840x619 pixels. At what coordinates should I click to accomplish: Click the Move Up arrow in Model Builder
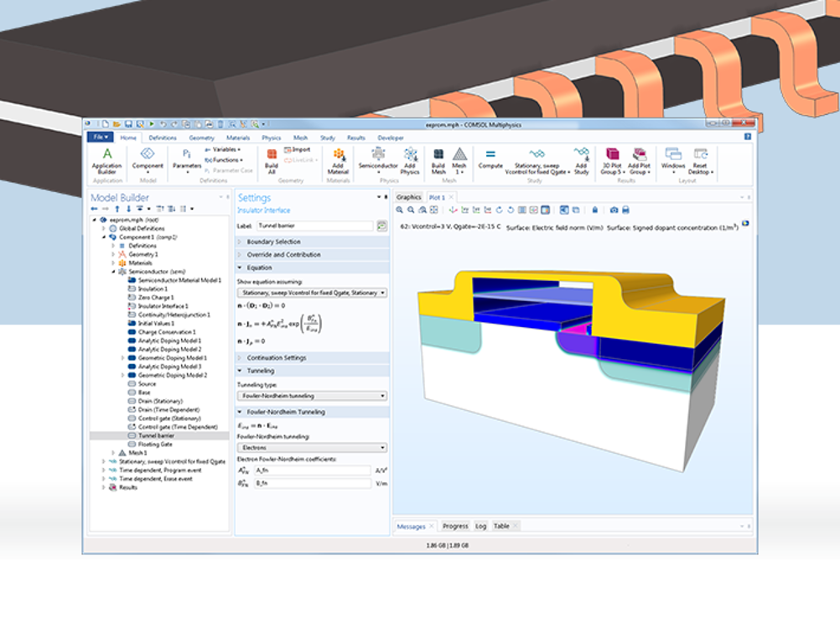(x=117, y=209)
